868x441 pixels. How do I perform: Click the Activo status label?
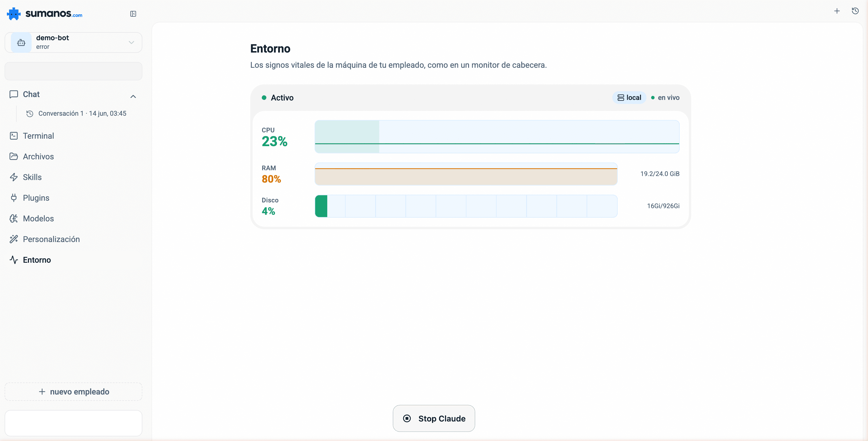[282, 98]
